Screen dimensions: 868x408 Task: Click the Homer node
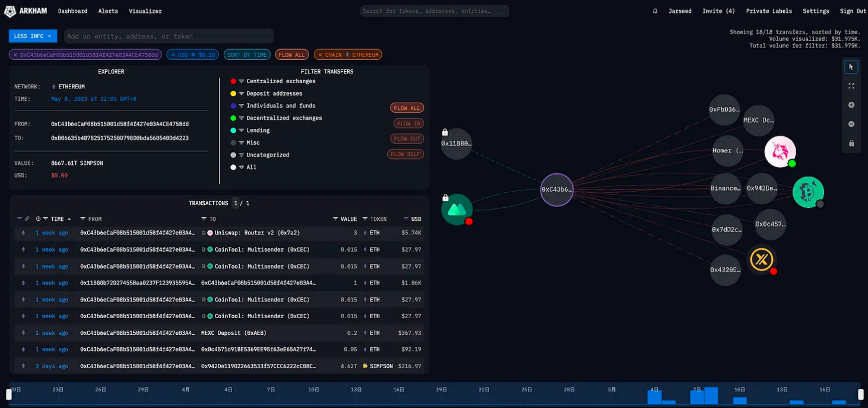pyautogui.click(x=728, y=151)
